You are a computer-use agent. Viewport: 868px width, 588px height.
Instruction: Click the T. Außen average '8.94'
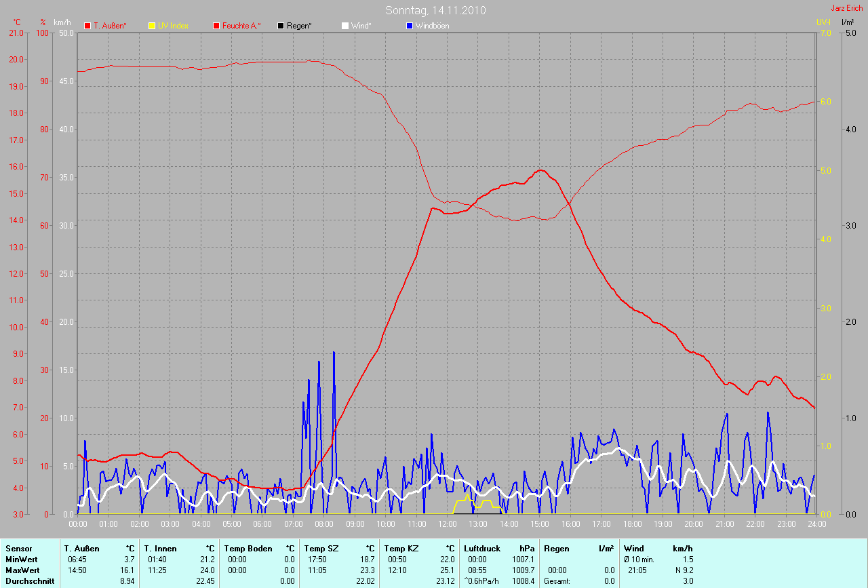click(x=127, y=581)
